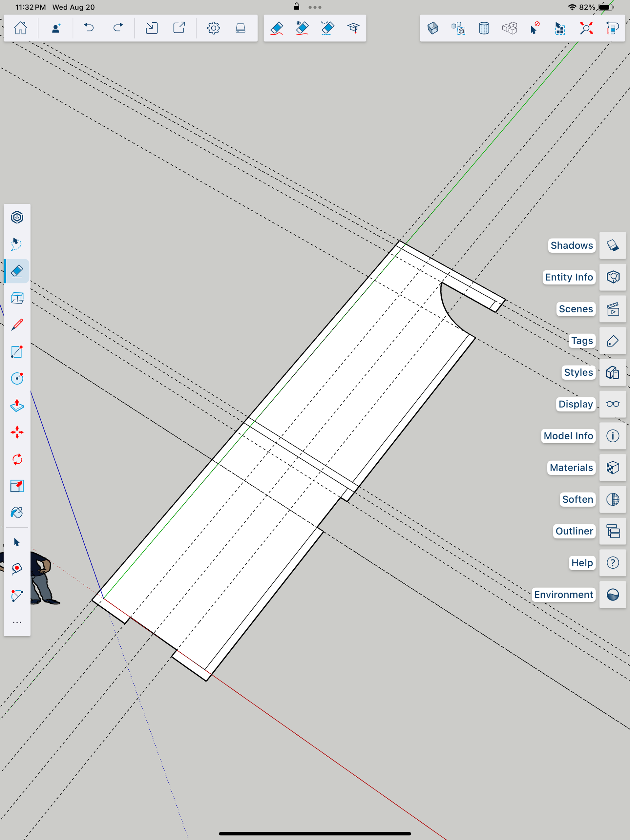Open the Orbit tool at top of sidebar
630x840 pixels.
coord(17,217)
